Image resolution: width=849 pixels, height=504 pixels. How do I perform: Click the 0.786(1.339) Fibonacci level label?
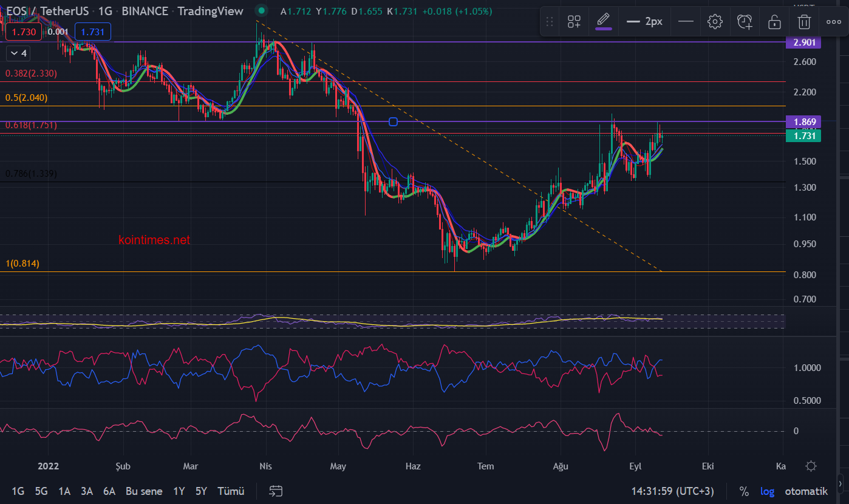point(31,174)
